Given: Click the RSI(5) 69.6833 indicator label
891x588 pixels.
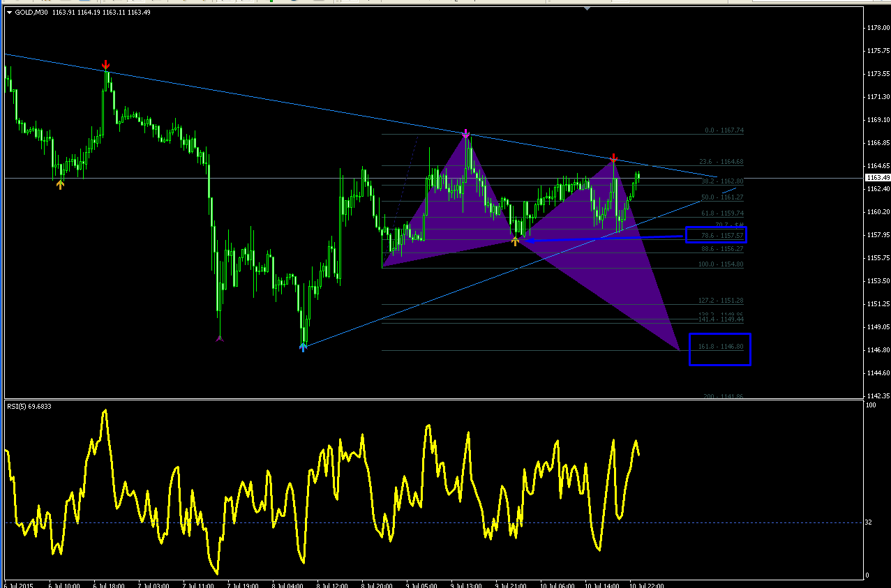Looking at the screenshot, I should point(29,406).
